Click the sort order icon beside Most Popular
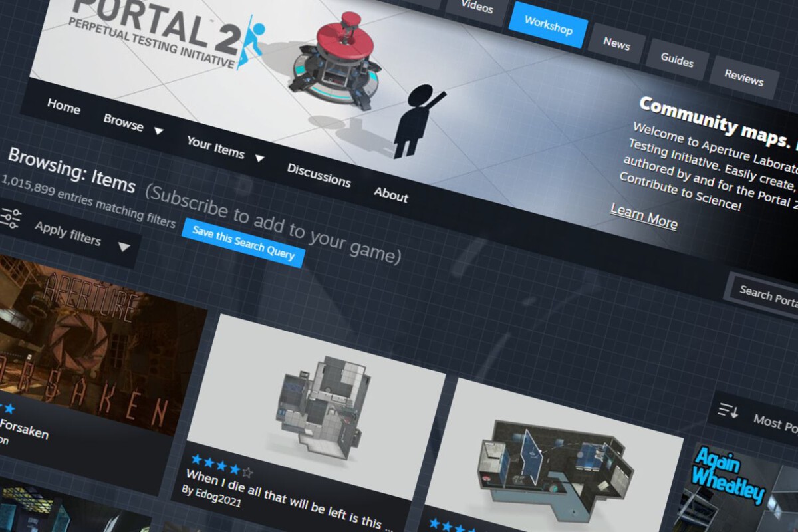The width and height of the screenshot is (798, 532). 729,411
